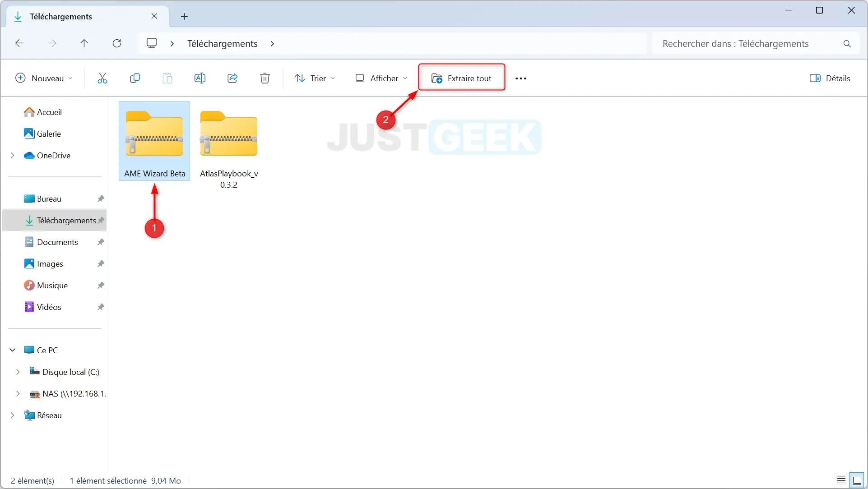Collapse the Ce PC tree node
The image size is (868, 489).
pyautogui.click(x=13, y=350)
